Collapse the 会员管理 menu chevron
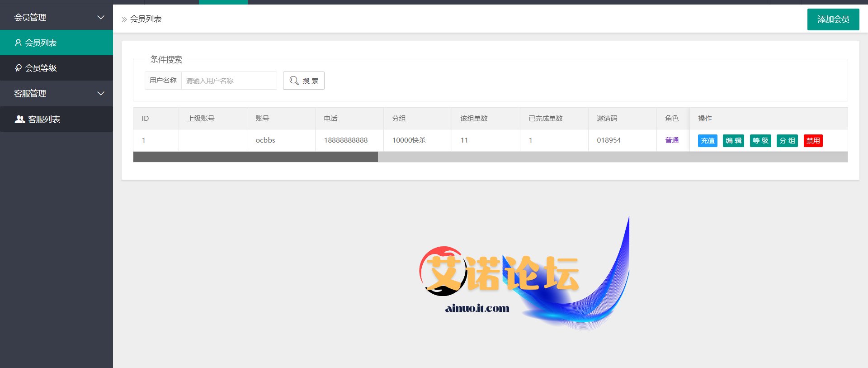Image resolution: width=868 pixels, height=368 pixels. pyautogui.click(x=101, y=17)
